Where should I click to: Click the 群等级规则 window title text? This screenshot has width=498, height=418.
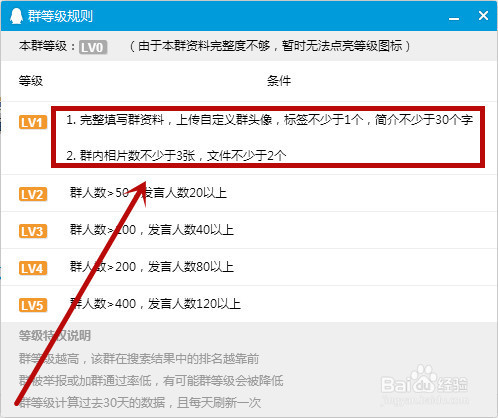tap(60, 16)
